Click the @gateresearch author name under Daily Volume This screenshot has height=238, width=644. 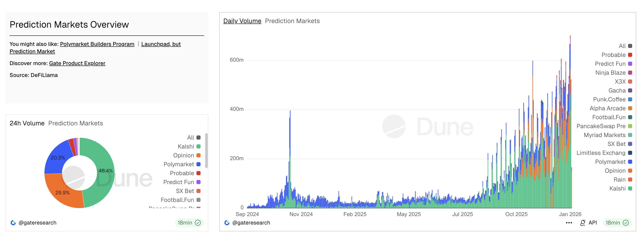coord(251,223)
